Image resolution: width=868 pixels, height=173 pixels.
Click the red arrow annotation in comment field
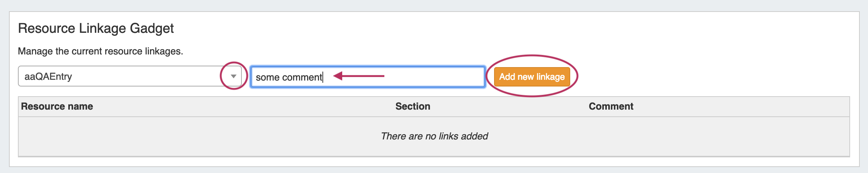[358, 76]
